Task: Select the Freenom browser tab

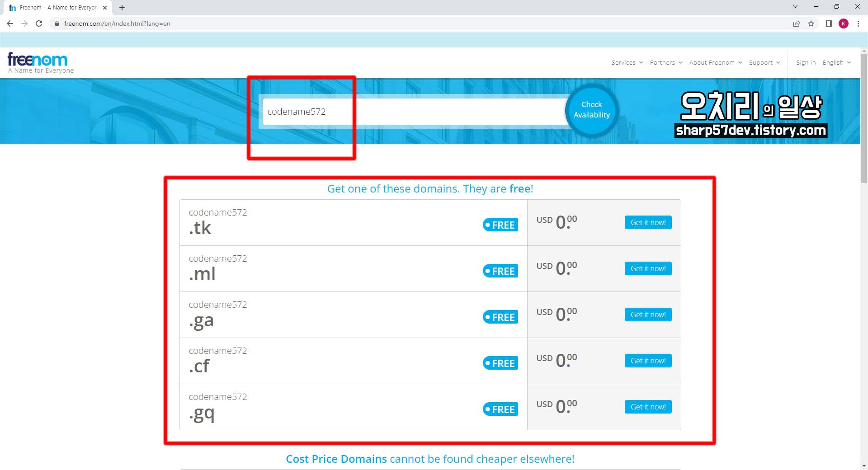Action: (58, 8)
